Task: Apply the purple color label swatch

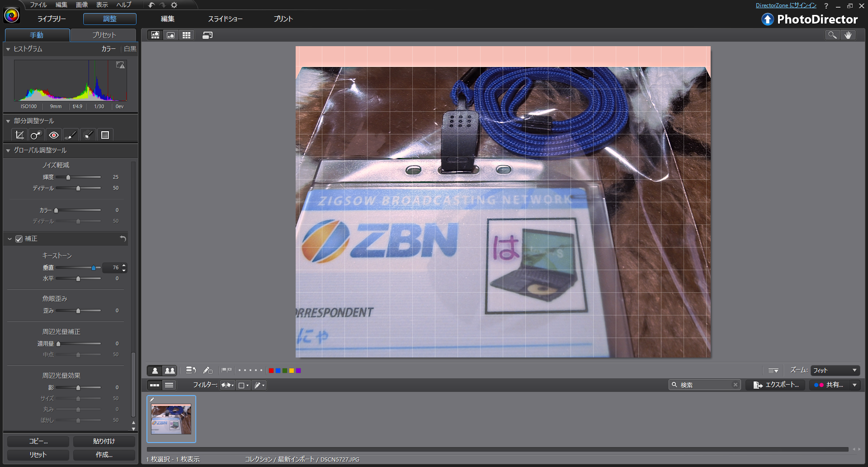Action: 298,371
